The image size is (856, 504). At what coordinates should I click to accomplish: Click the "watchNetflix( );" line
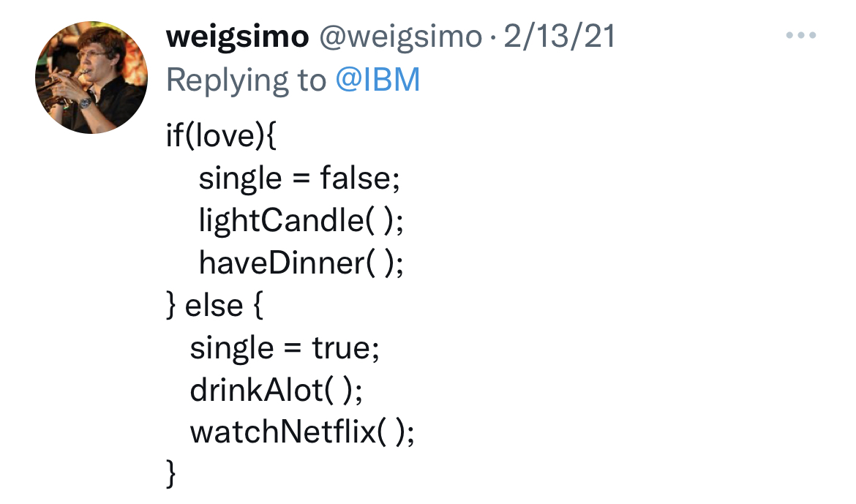pos(302,432)
